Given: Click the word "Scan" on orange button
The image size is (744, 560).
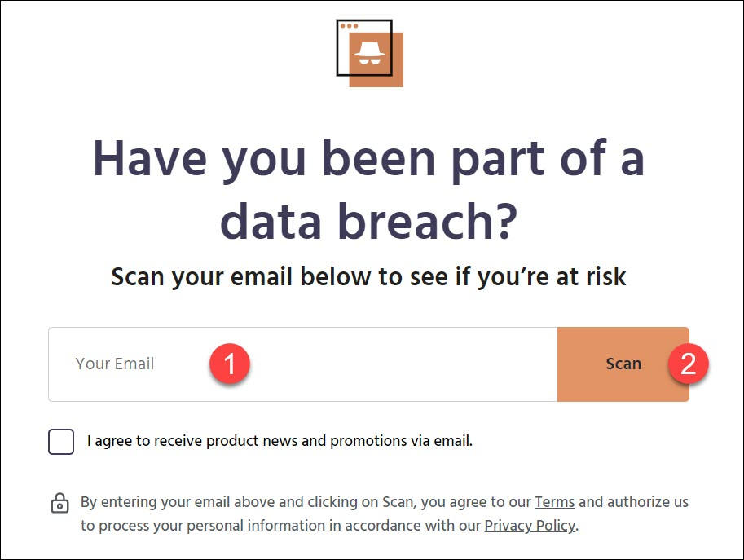Looking at the screenshot, I should click(623, 364).
